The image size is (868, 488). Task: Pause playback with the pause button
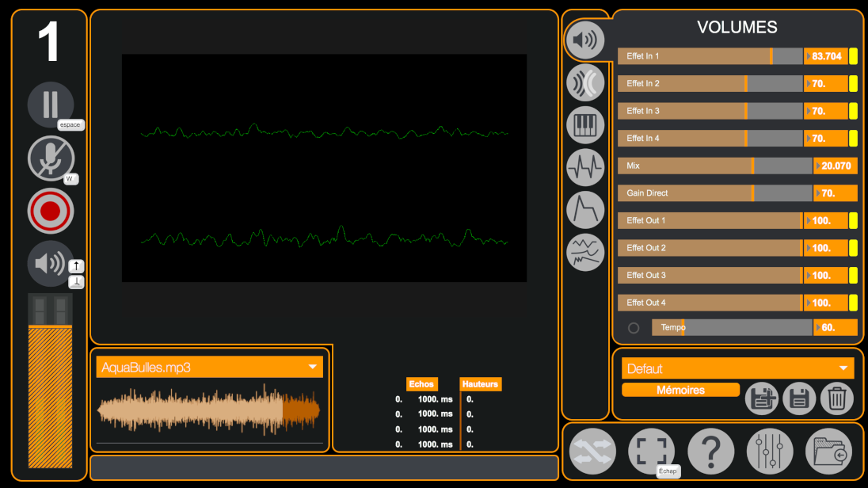51,105
